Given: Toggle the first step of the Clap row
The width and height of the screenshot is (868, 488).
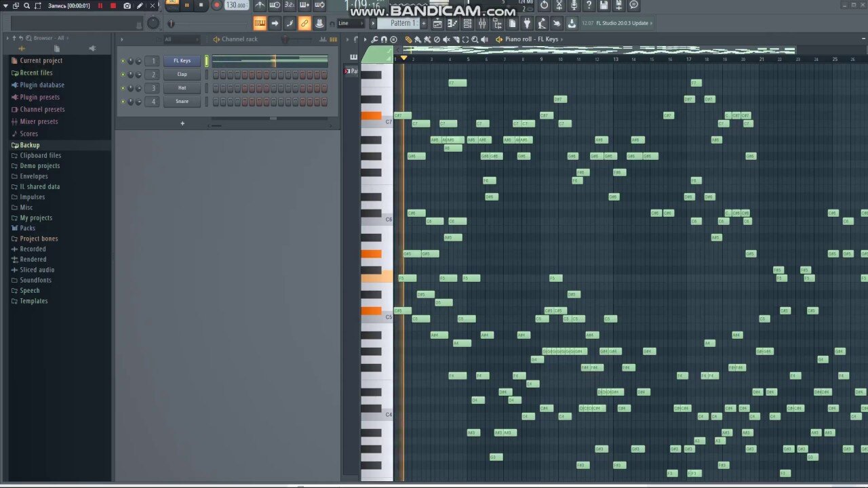Looking at the screenshot, I should click(216, 75).
